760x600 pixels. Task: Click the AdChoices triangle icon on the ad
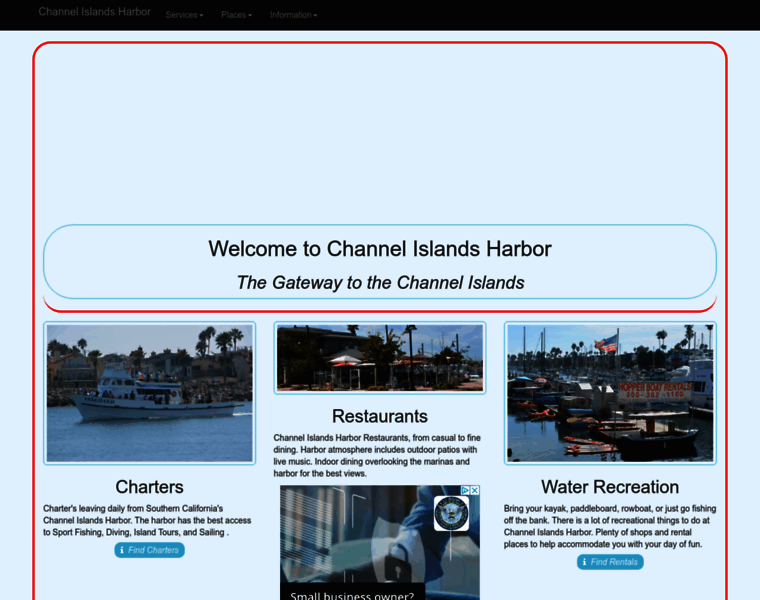[465, 490]
